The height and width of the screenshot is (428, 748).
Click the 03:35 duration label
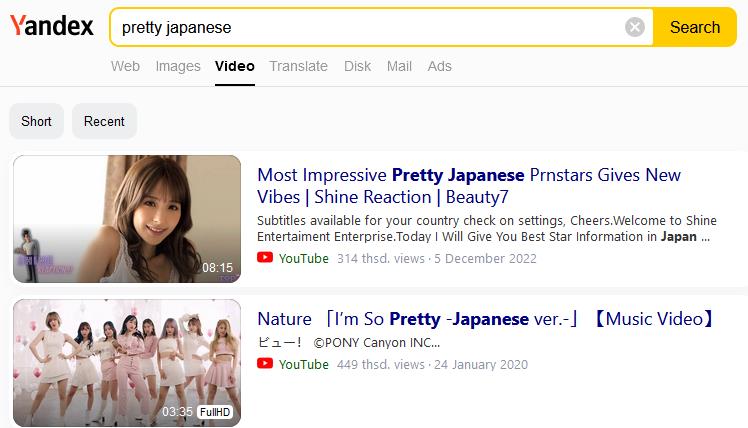[x=177, y=411]
